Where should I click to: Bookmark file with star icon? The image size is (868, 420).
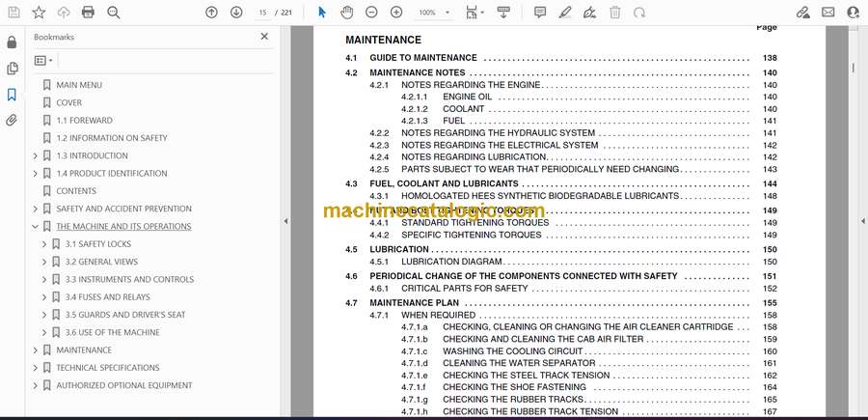point(39,13)
